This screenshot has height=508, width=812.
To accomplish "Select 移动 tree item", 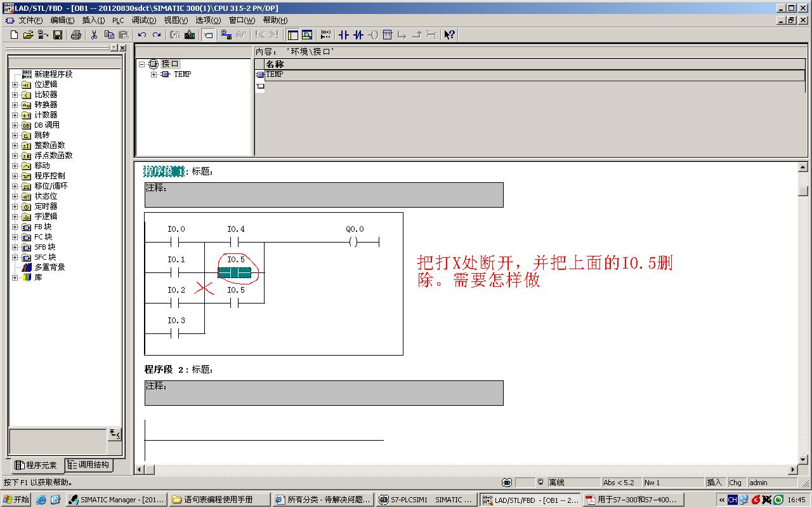I will pyautogui.click(x=42, y=166).
